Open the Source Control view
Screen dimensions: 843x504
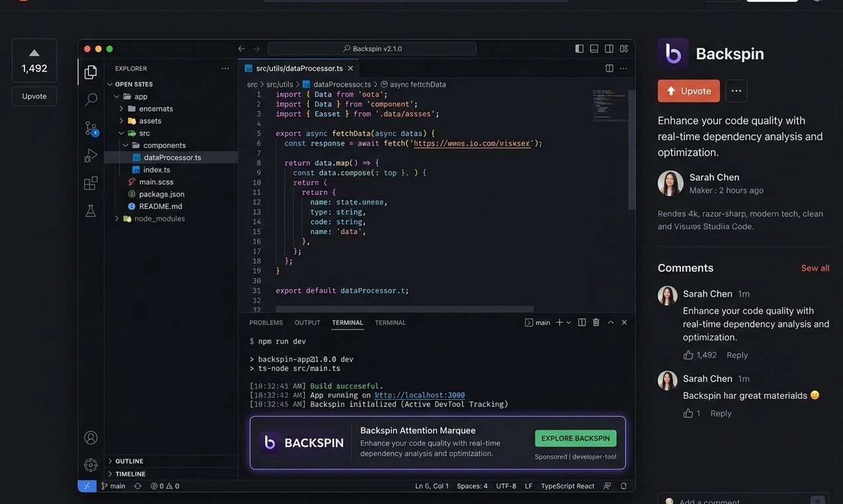(91, 128)
